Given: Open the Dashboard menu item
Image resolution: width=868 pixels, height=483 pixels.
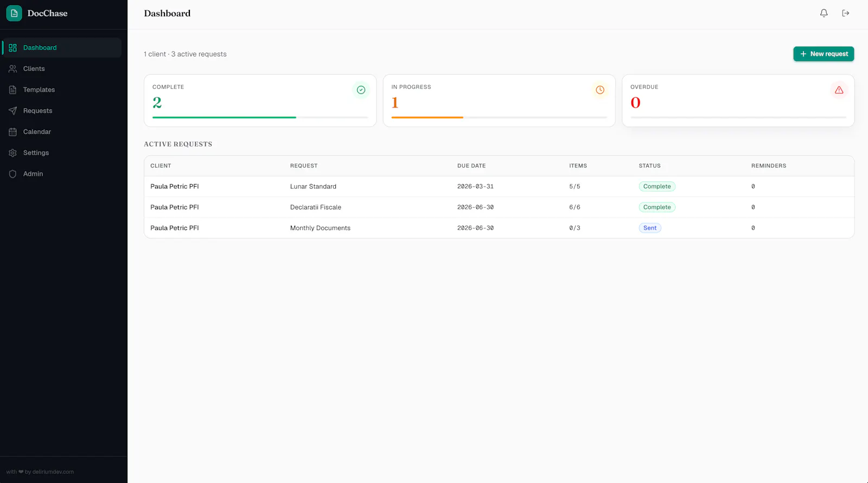Looking at the screenshot, I should [62, 48].
